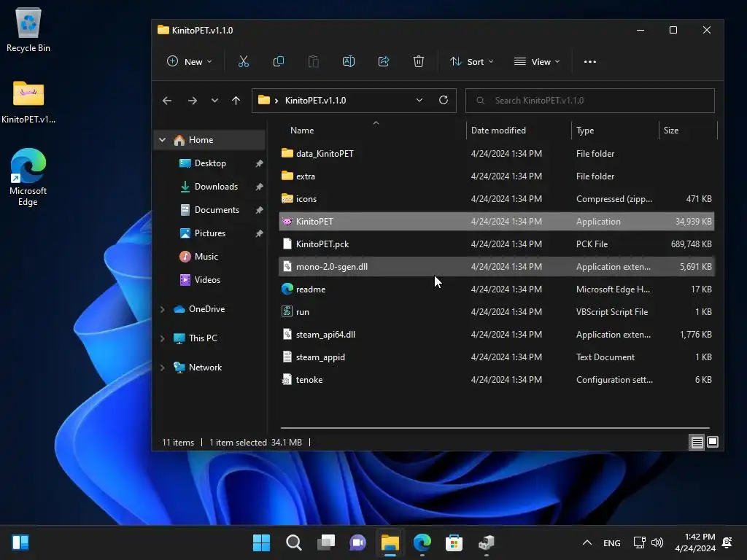Select Microsoft Edge desktop shortcut
The image size is (747, 560).
[28, 176]
